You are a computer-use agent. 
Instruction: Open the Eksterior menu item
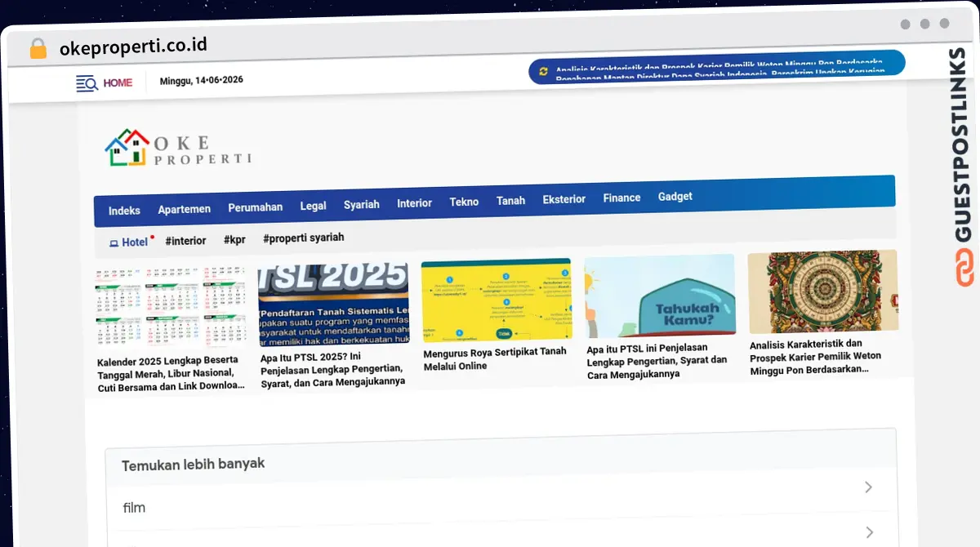click(564, 199)
